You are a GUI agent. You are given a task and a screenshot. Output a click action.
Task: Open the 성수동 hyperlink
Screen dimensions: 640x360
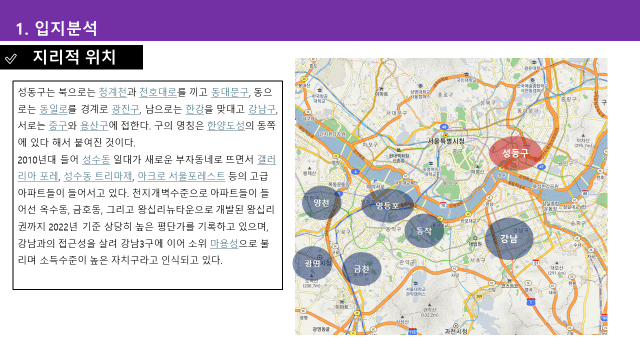[96, 159]
